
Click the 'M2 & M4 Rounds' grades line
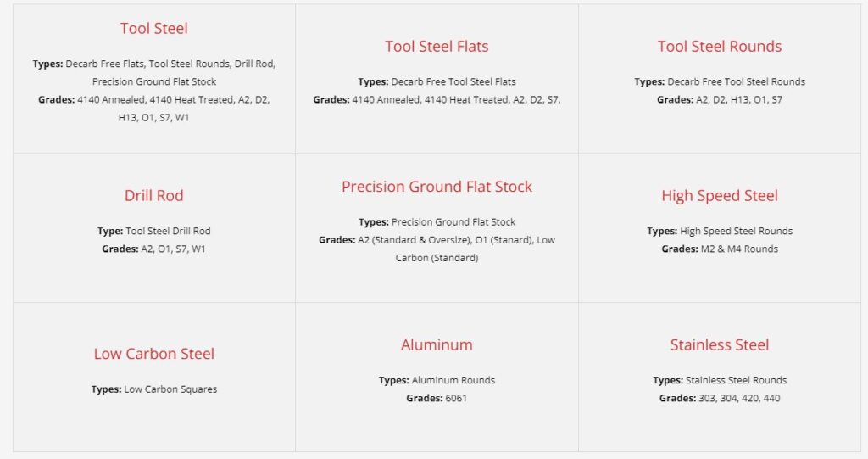pyautogui.click(x=720, y=249)
